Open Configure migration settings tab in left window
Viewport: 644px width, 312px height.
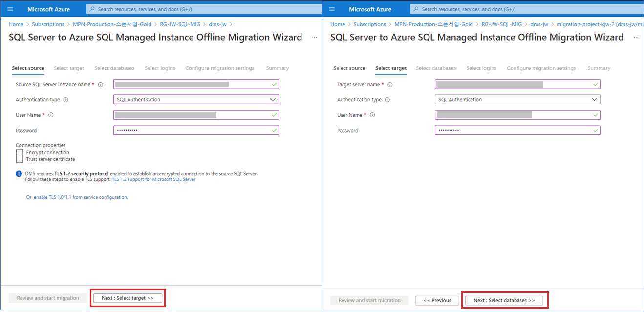click(x=220, y=68)
